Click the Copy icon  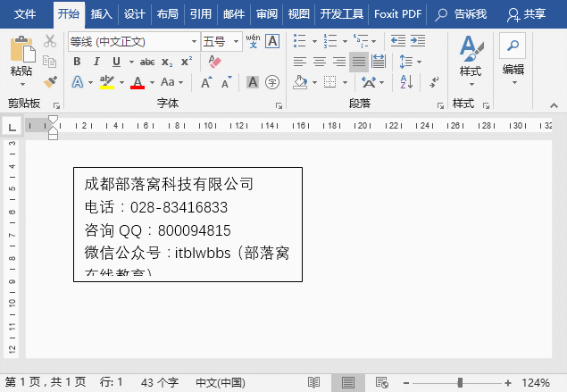pos(49,62)
